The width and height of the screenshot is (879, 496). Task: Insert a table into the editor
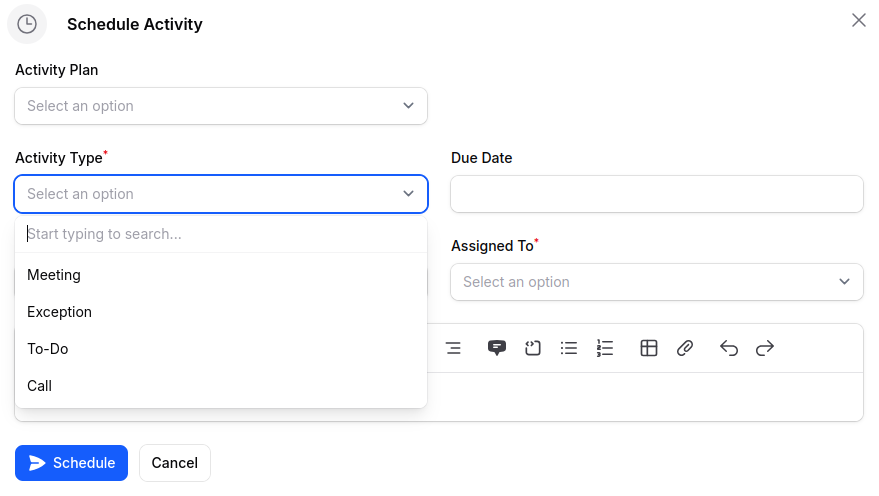coord(649,348)
